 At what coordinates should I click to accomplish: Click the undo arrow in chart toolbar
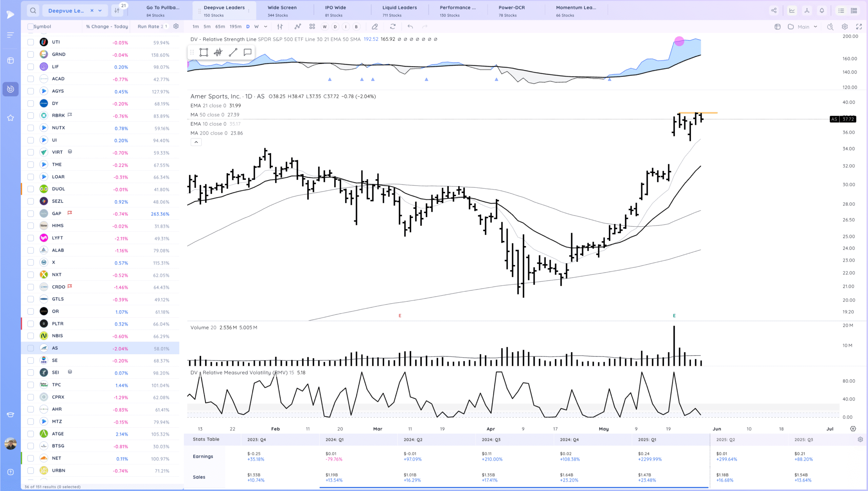(x=410, y=26)
